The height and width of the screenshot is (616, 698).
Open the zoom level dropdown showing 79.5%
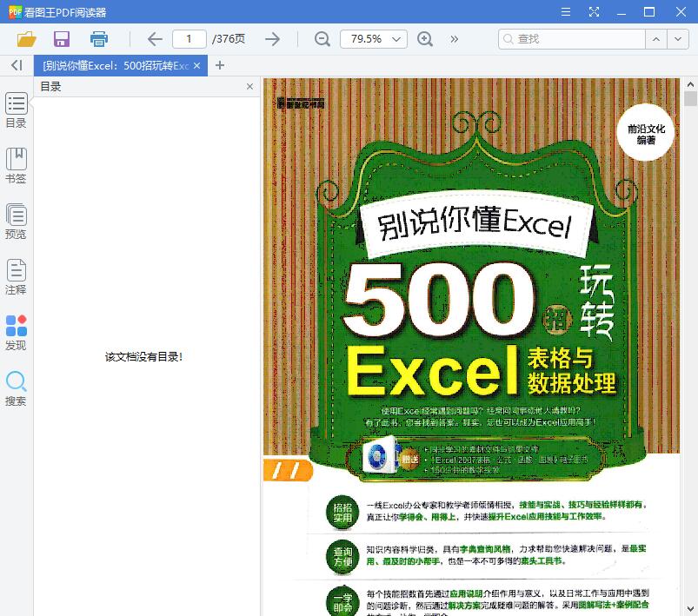pos(374,39)
